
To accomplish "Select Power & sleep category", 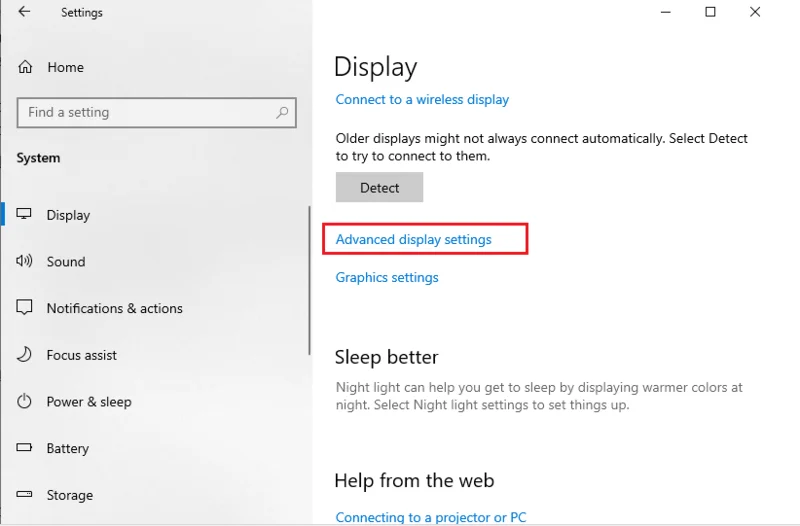I will tap(89, 402).
